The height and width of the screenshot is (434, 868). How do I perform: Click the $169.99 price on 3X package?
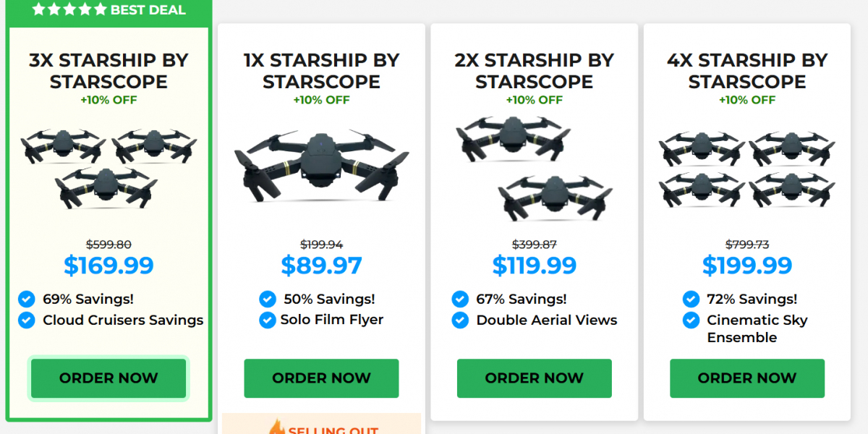(109, 265)
